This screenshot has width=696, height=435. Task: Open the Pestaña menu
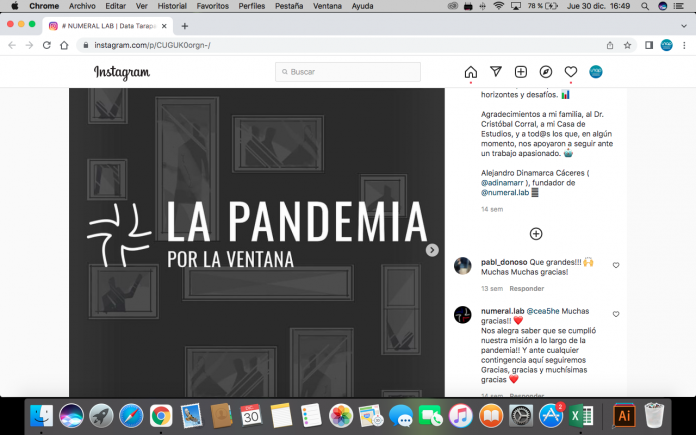point(289,6)
